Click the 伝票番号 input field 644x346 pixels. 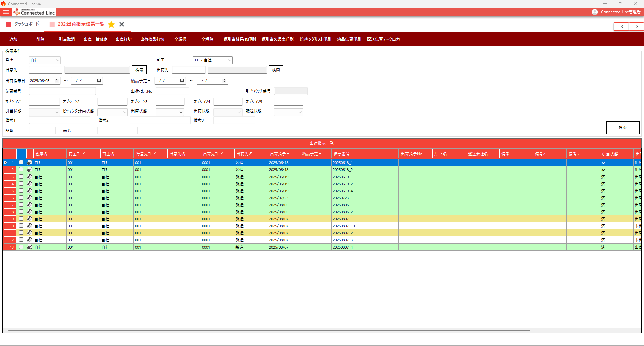[62, 91]
